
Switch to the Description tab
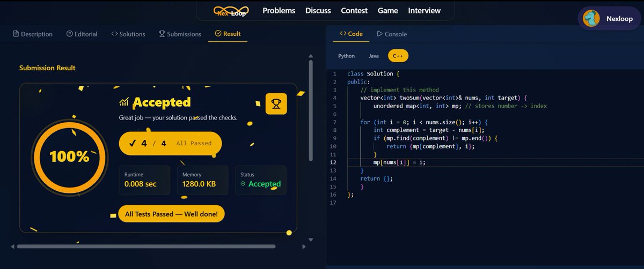pos(33,34)
